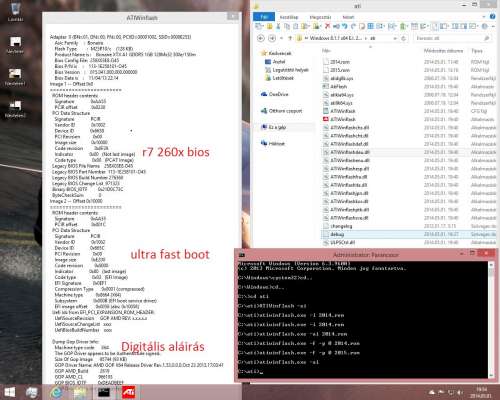Select Kedvencek in the navigation pane
This screenshot has height=400, width=500.
pyautogui.click(x=276, y=53)
